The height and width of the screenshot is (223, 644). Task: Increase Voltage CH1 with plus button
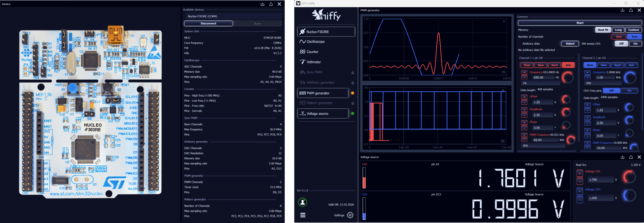pos(580,173)
